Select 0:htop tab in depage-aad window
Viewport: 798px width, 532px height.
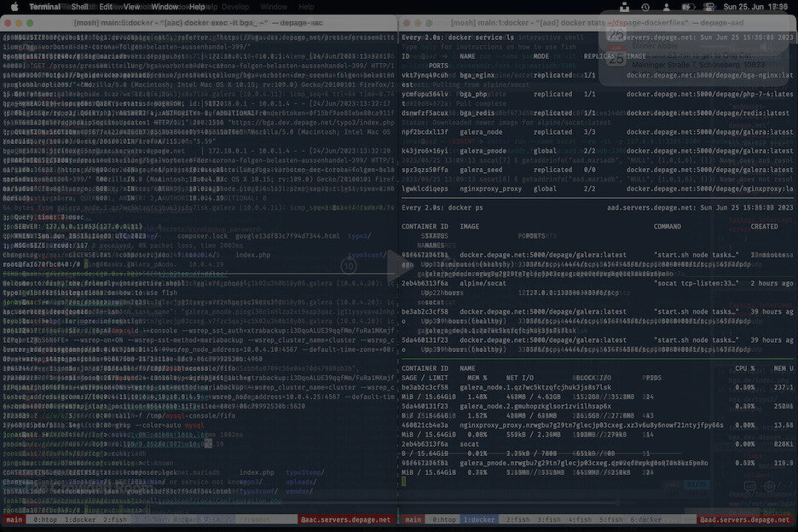pos(444,520)
